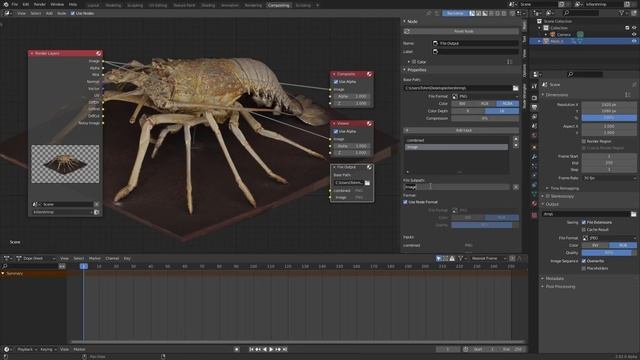The image size is (640, 360).
Task: Click the Viewer node header icon
Action: [x=369, y=124]
